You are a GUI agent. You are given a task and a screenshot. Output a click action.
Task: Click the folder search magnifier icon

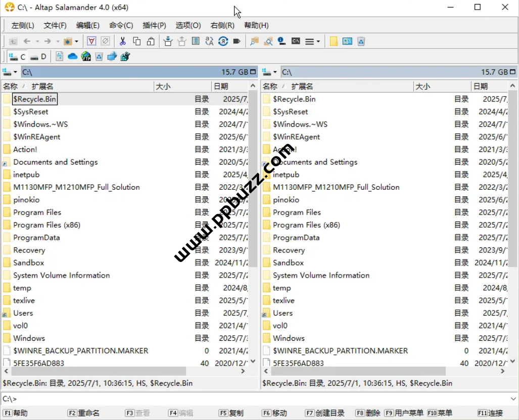pyautogui.click(x=268, y=41)
